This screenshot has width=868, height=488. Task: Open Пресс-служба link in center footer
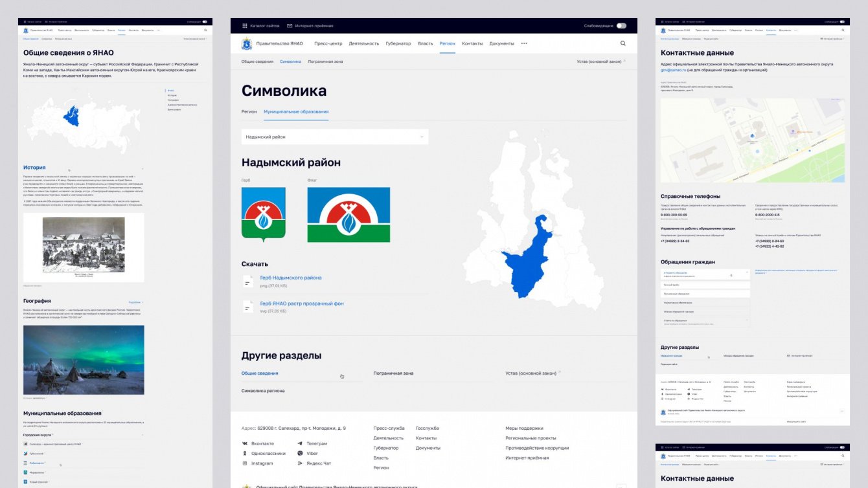click(389, 428)
